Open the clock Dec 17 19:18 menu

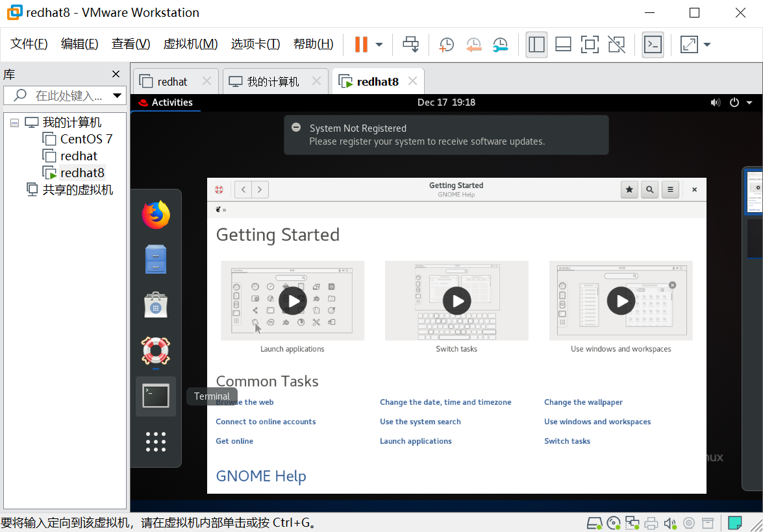446,102
